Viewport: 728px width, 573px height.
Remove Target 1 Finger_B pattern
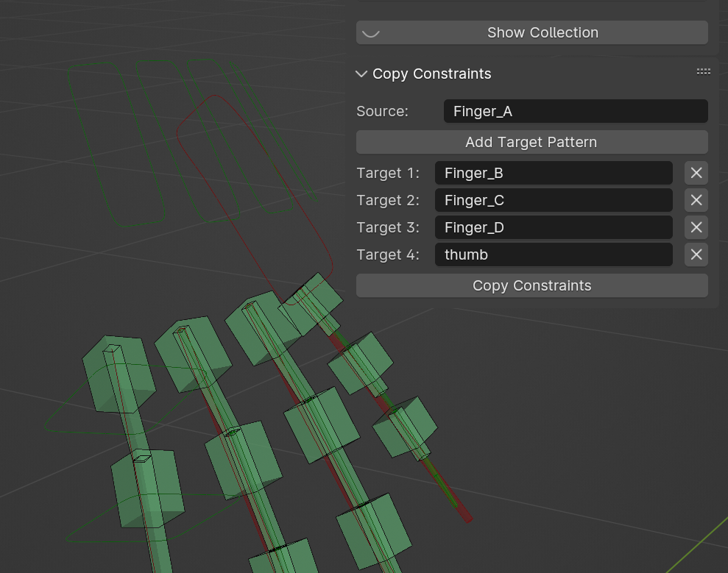tap(696, 173)
